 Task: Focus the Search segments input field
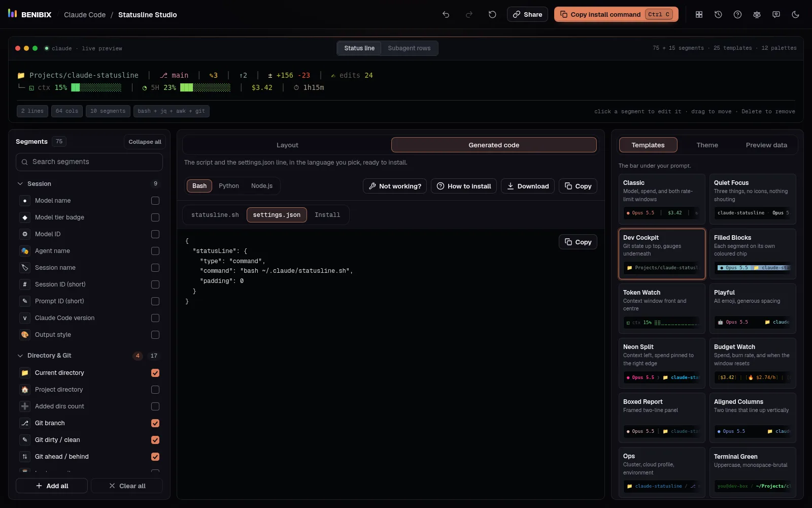tap(89, 162)
